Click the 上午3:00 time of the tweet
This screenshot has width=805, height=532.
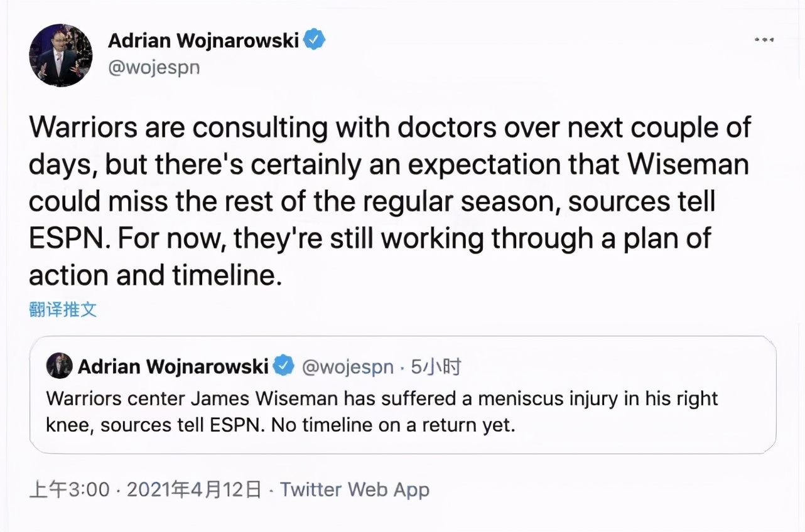(x=69, y=489)
